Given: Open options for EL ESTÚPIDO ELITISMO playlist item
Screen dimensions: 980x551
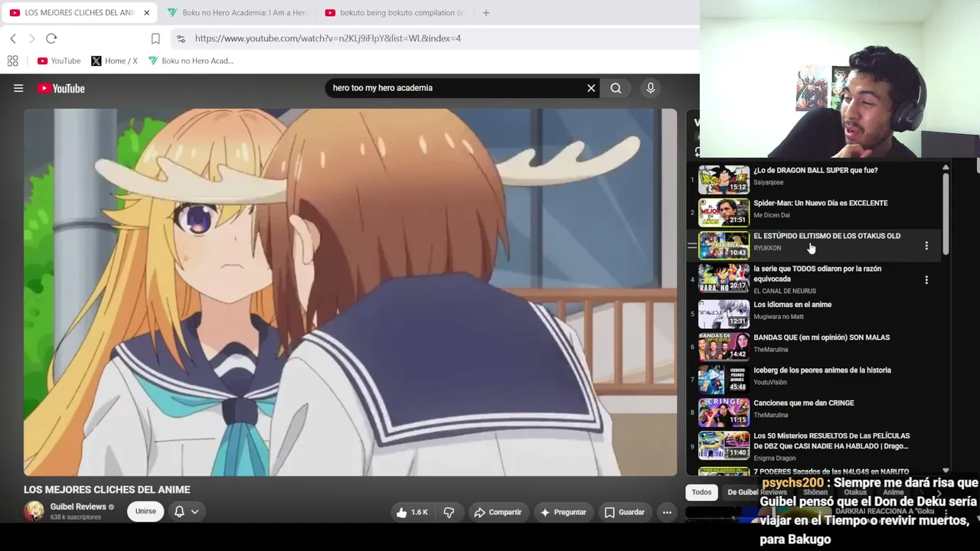Looking at the screenshot, I should [926, 246].
